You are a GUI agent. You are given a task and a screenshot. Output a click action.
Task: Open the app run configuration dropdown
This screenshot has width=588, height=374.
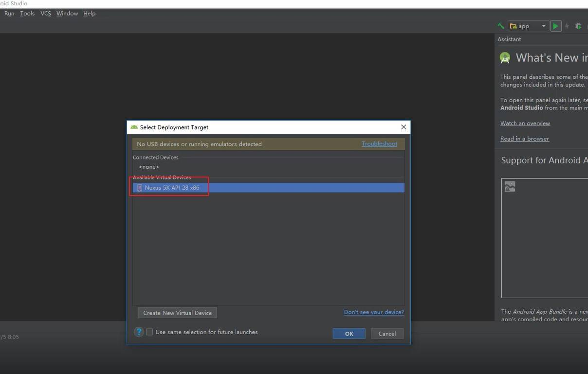pyautogui.click(x=529, y=26)
